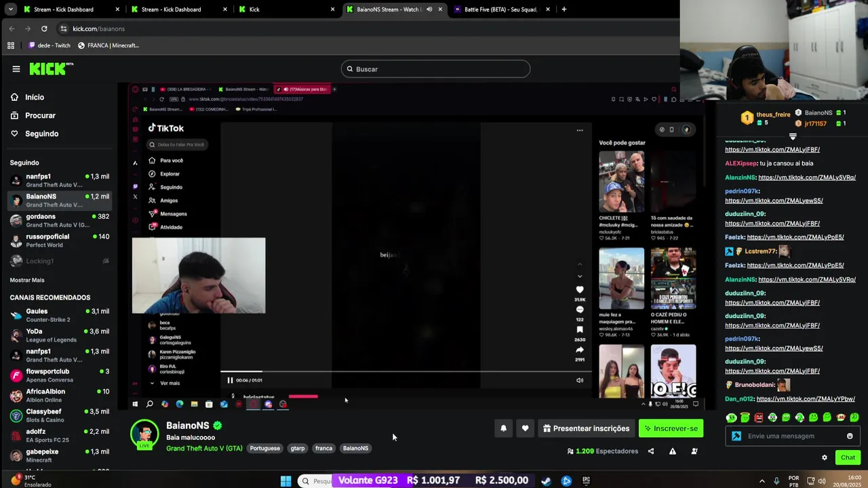Click the Envie uma mensagem chat input
This screenshot has width=868, height=488.
click(x=793, y=436)
